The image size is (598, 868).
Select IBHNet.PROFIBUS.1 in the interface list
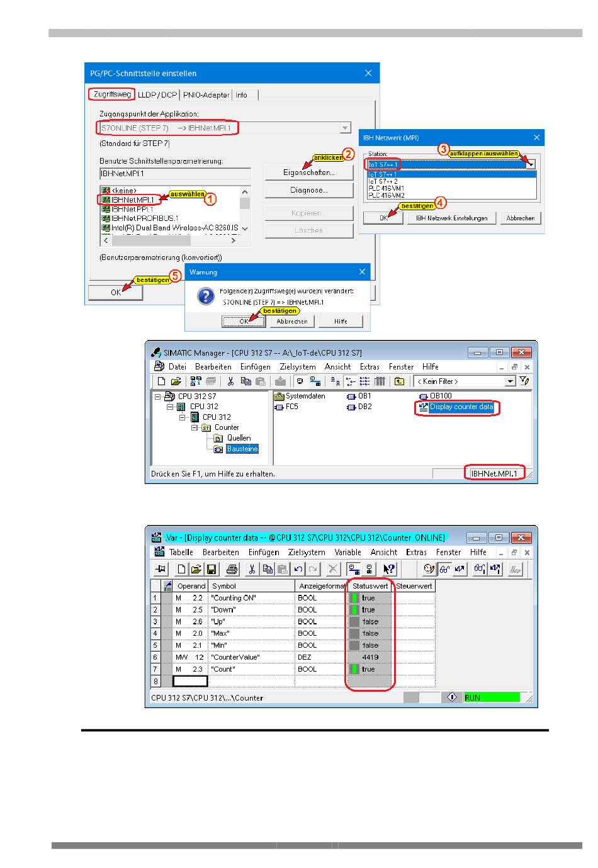coord(140,218)
